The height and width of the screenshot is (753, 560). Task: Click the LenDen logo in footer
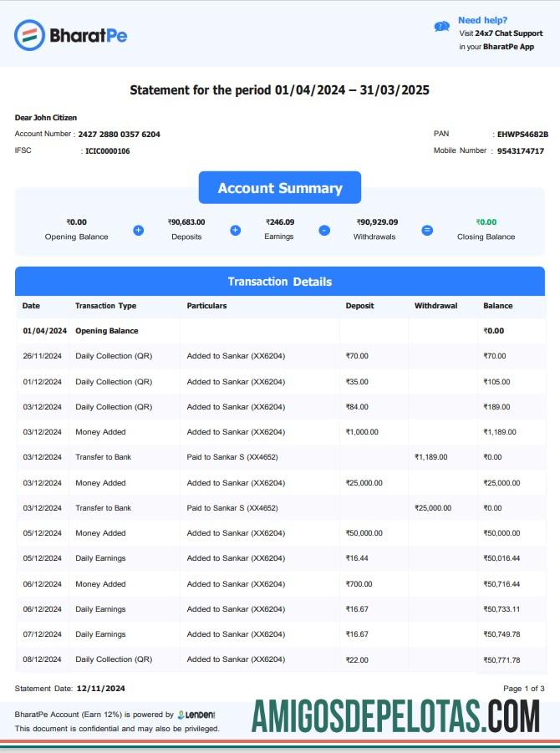(196, 715)
